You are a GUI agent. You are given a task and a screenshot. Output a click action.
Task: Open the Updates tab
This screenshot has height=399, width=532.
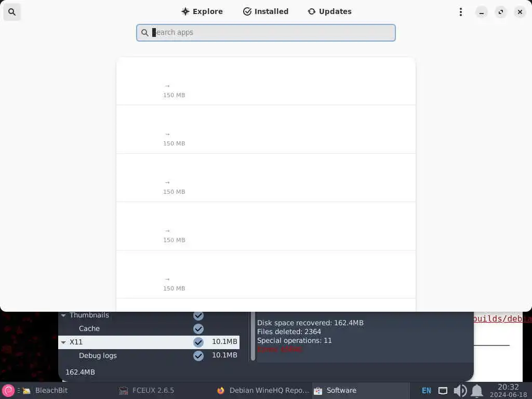pyautogui.click(x=329, y=11)
